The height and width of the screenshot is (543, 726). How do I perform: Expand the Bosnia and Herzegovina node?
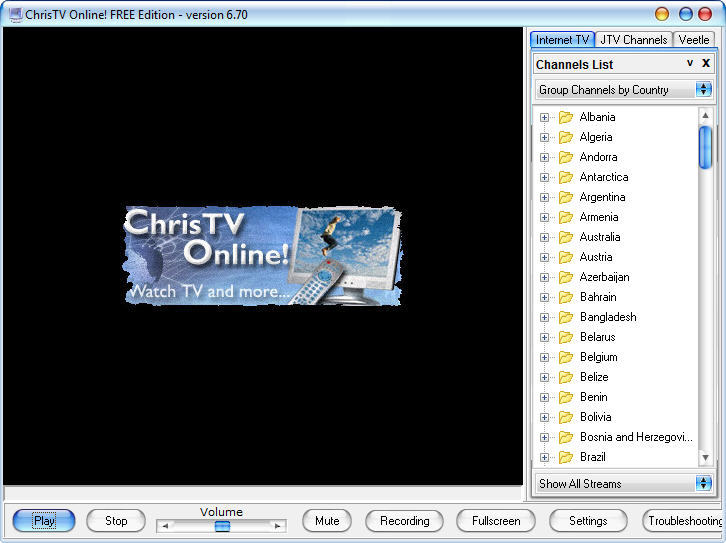544,437
